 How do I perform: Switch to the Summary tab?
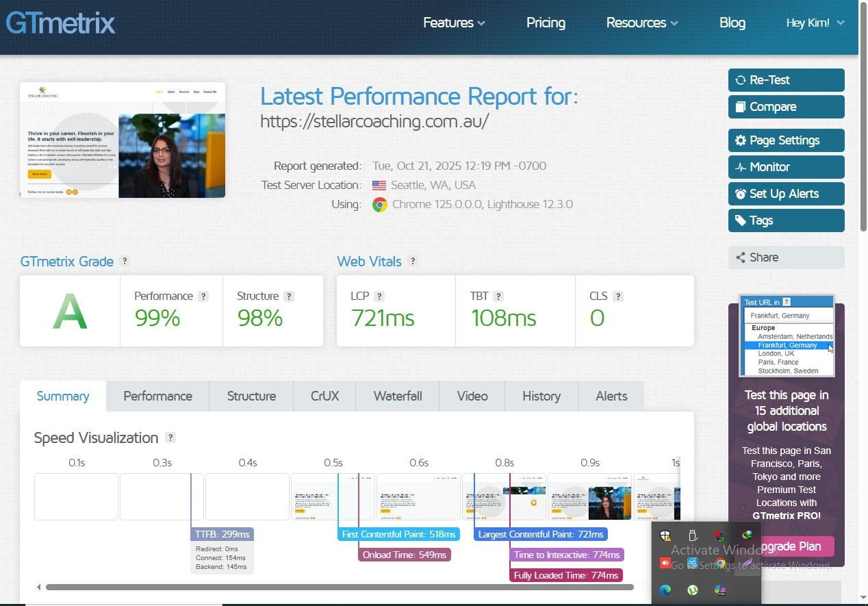click(x=63, y=396)
